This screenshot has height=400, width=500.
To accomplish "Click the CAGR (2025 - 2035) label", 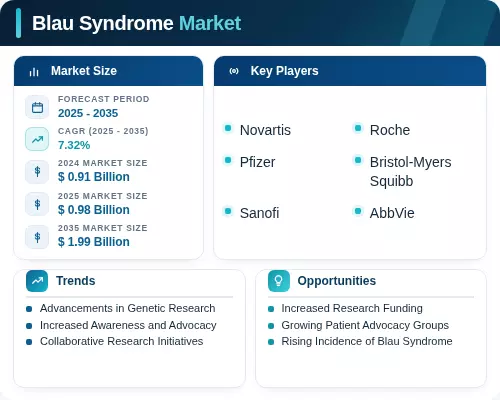I will coord(103,131).
